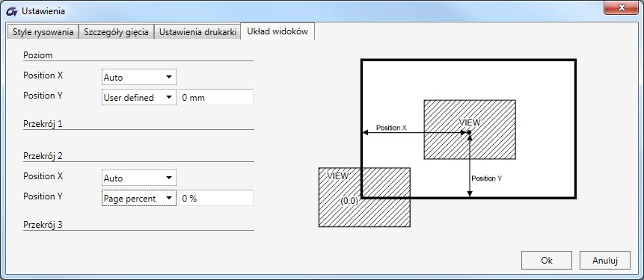This screenshot has width=644, height=280.
Task: Select the Układ widoków tab
Action: coord(277,31)
